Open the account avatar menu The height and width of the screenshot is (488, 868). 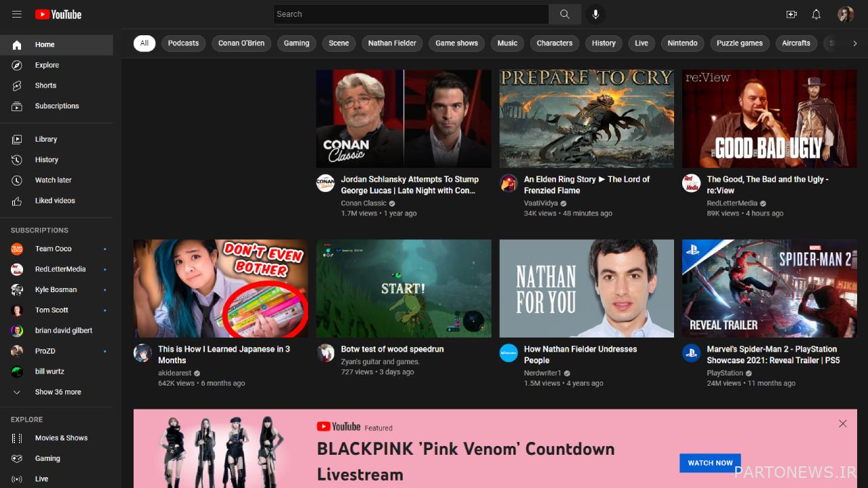[x=846, y=14]
